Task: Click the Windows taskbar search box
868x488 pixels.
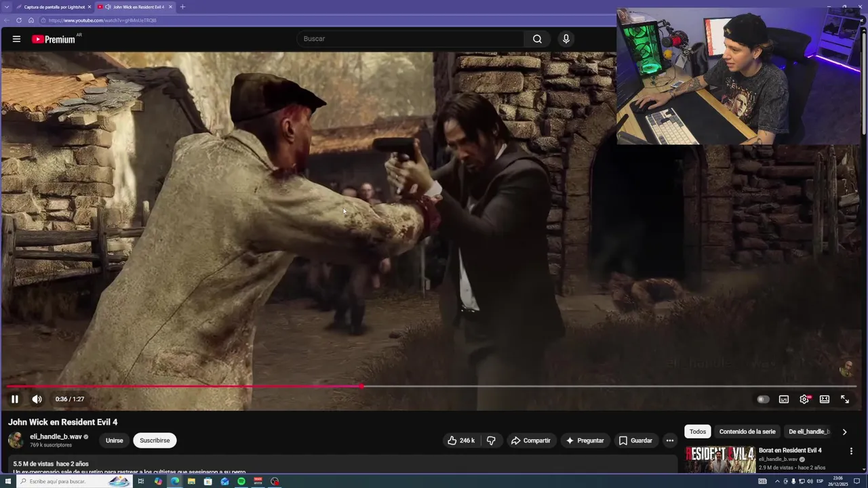Action: pos(73,481)
